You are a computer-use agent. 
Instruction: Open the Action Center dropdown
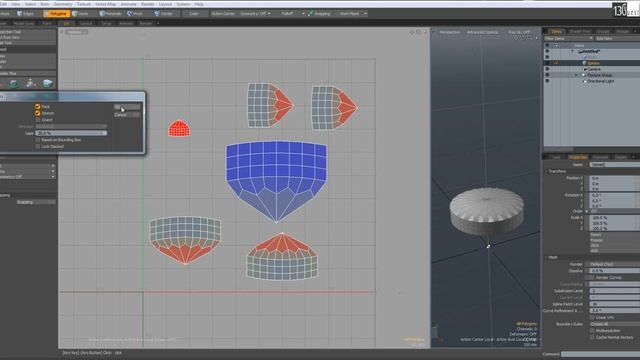pyautogui.click(x=223, y=13)
